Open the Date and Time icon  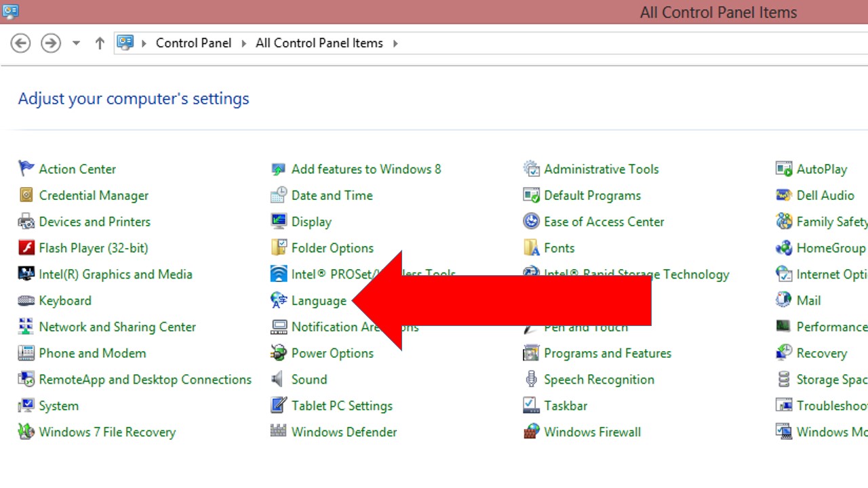[x=279, y=195]
